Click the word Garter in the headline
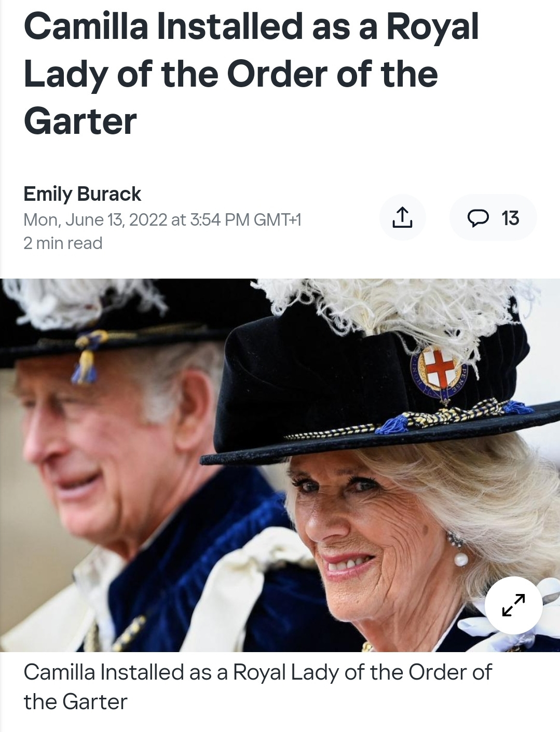The width and height of the screenshot is (560, 732). click(x=80, y=121)
